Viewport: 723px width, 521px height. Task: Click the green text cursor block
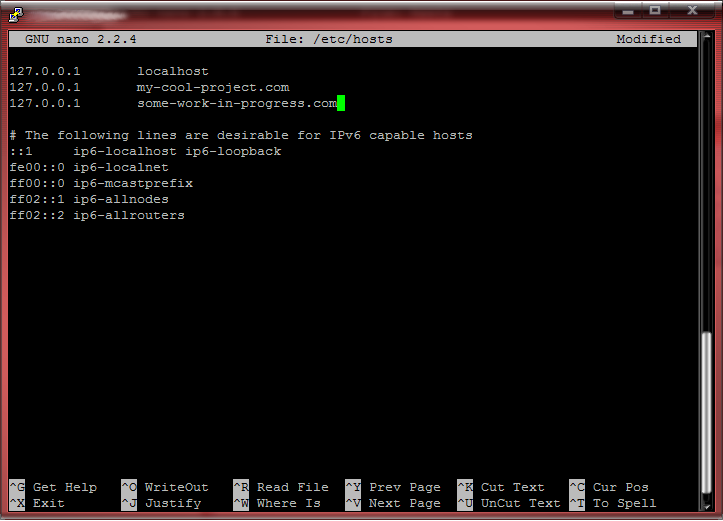pos(341,103)
